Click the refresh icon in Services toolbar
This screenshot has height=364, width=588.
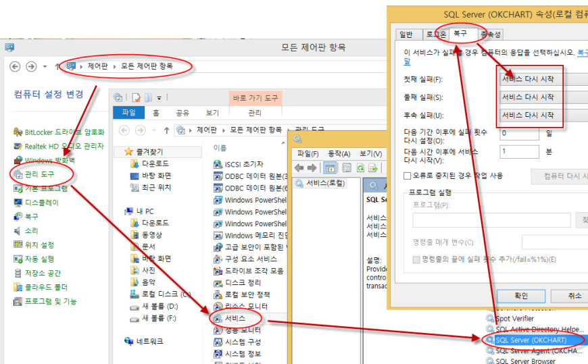(x=360, y=168)
